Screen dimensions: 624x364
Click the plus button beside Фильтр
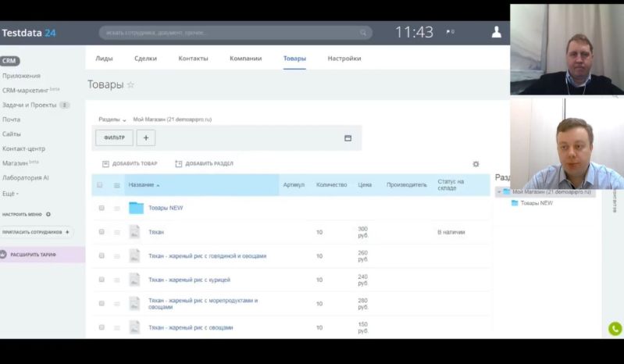(146, 137)
